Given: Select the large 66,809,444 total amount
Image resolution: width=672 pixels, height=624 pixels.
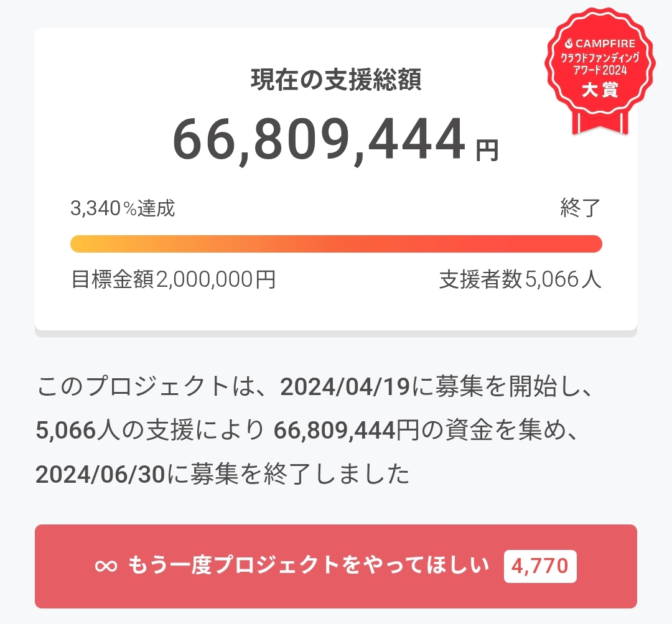Looking at the screenshot, I should (x=319, y=140).
